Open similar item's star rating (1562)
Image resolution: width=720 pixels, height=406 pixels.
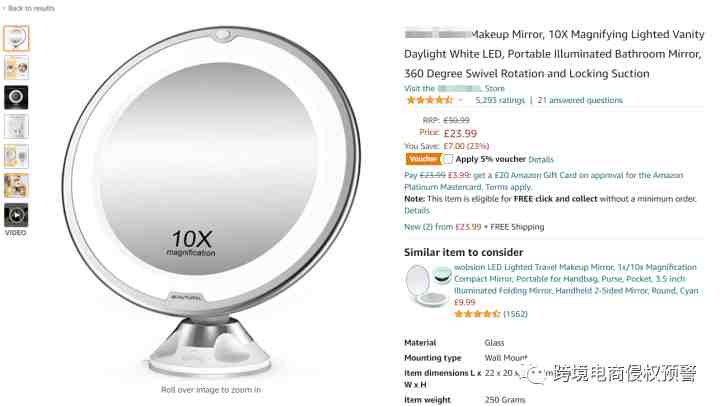(x=490, y=314)
